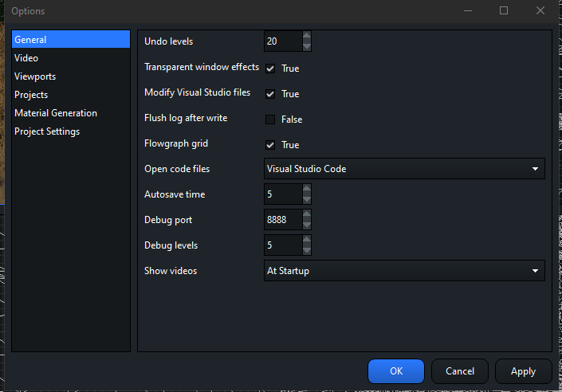This screenshot has height=392, width=562.
Task: Decrease Undo levels with down arrow
Action: click(x=307, y=46)
